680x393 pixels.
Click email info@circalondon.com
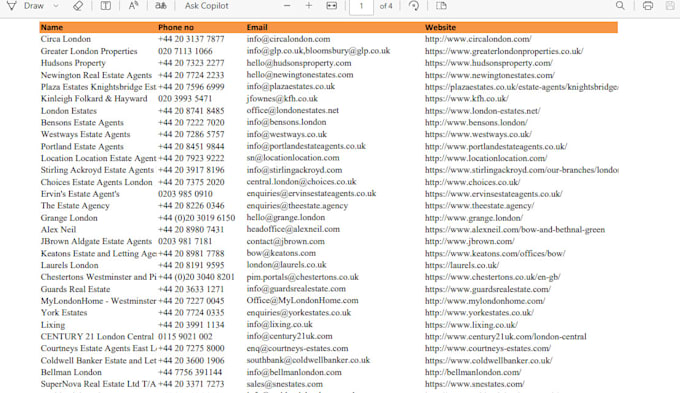[x=288, y=39]
